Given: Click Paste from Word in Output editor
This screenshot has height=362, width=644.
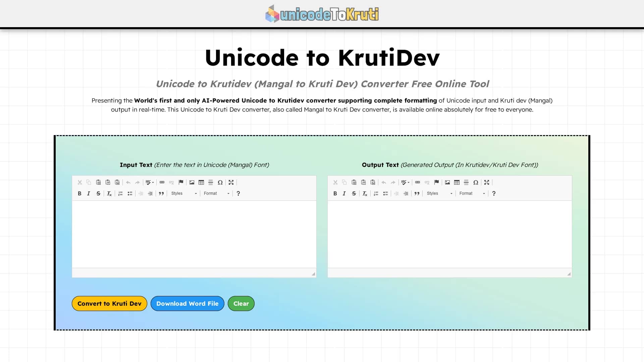Looking at the screenshot, I should [x=373, y=182].
